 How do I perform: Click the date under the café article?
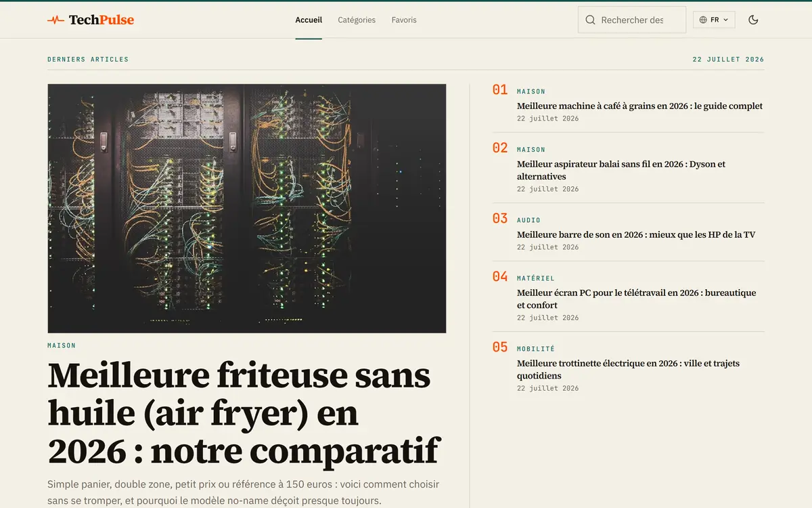click(547, 119)
